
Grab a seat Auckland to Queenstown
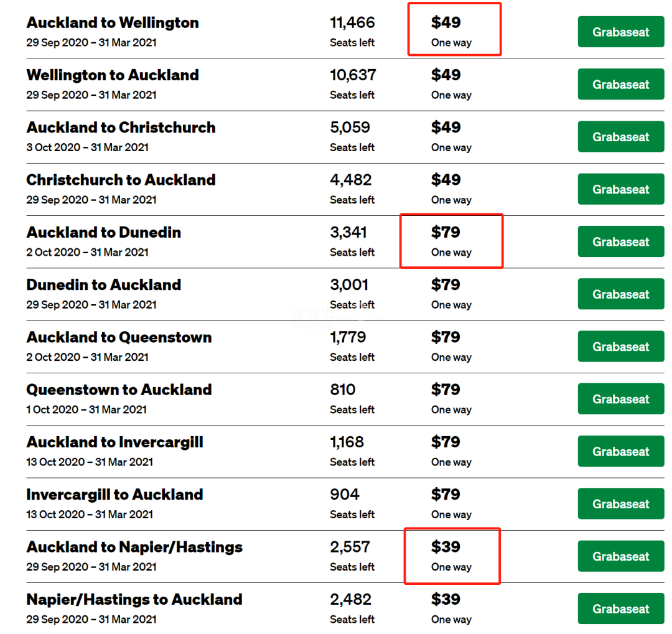tap(620, 347)
